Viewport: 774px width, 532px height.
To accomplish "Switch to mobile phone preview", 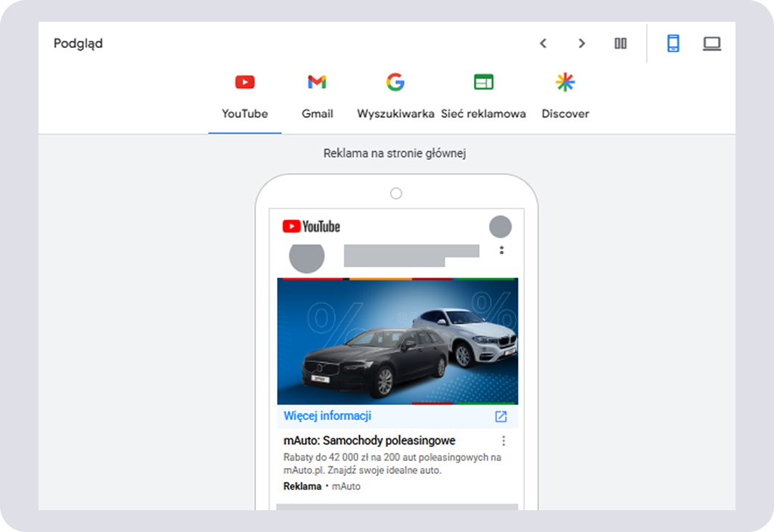I will pyautogui.click(x=673, y=44).
